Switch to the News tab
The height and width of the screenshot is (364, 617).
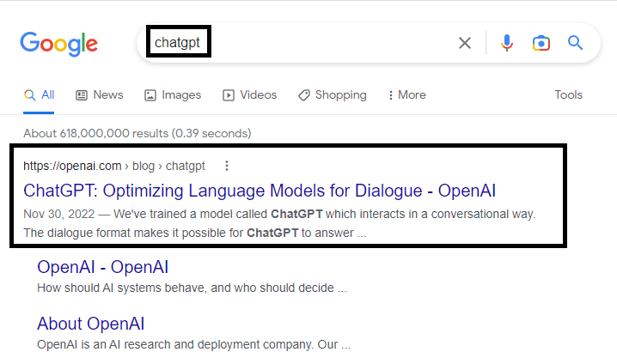coord(99,95)
